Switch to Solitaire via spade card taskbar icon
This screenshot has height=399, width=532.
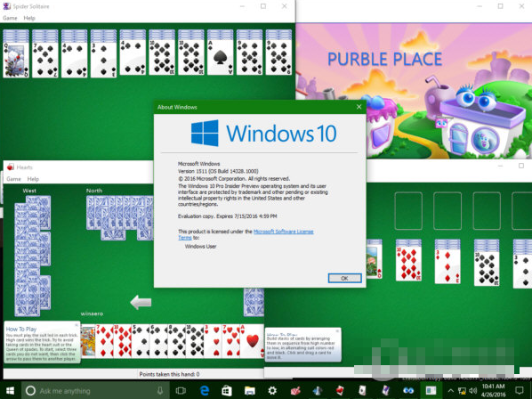(x=362, y=390)
